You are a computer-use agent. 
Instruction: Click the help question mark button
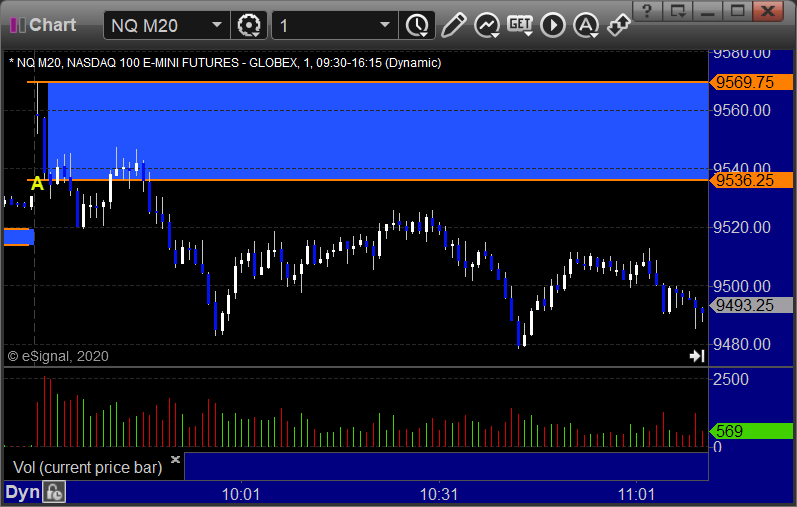[647, 11]
